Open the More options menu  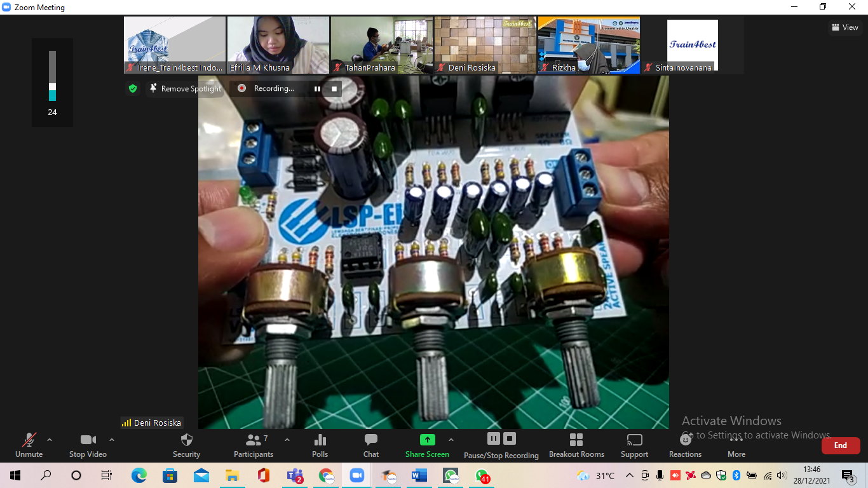[x=736, y=445]
